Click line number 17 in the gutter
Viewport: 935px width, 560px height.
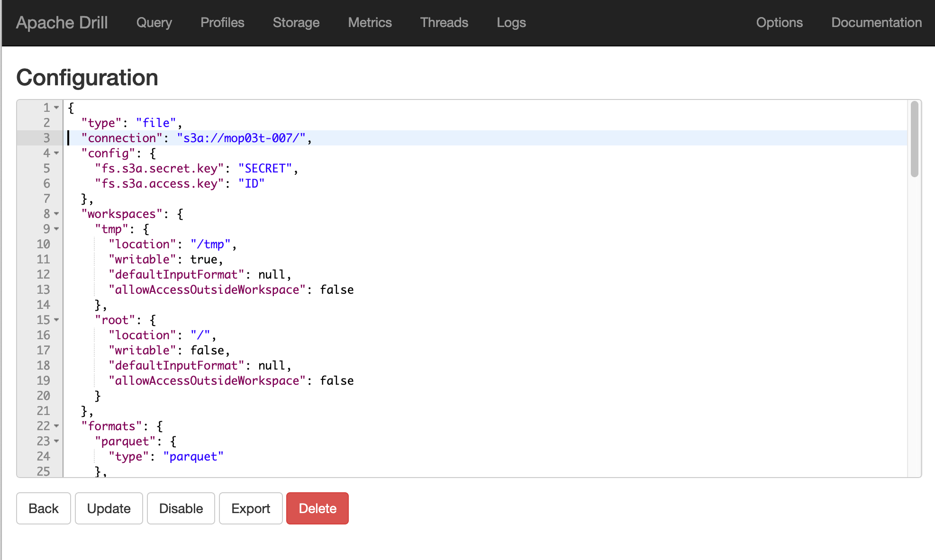pyautogui.click(x=43, y=350)
